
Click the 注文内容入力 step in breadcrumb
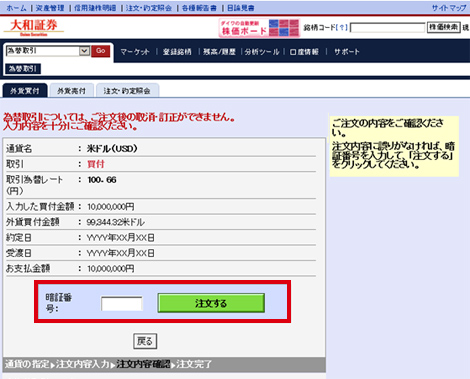[83, 364]
